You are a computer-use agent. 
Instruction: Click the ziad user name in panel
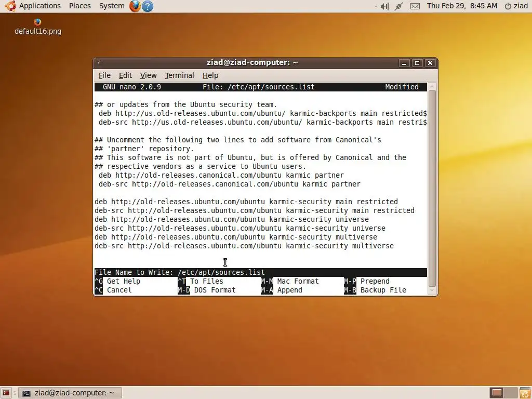click(x=521, y=6)
